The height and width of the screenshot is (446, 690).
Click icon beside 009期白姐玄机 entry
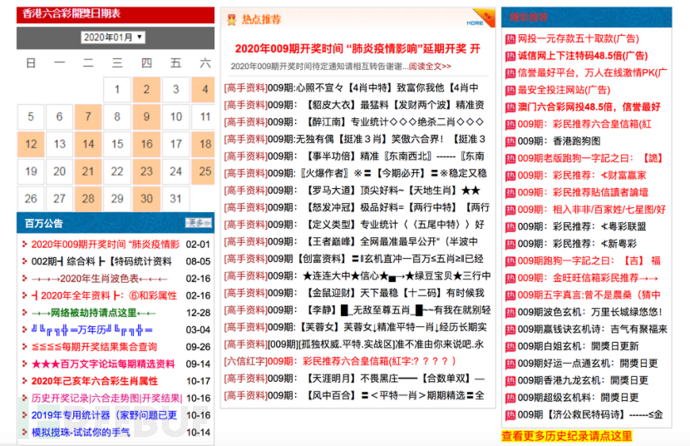point(510,347)
